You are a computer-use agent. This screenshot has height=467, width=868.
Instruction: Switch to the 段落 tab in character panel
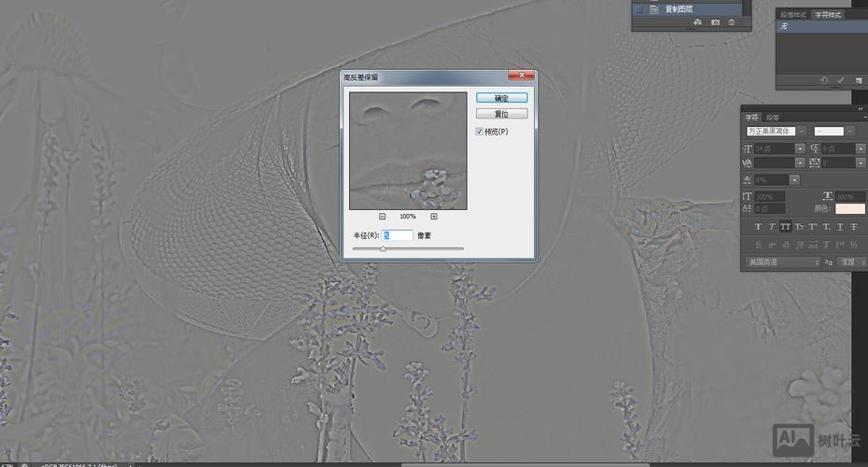coord(773,118)
